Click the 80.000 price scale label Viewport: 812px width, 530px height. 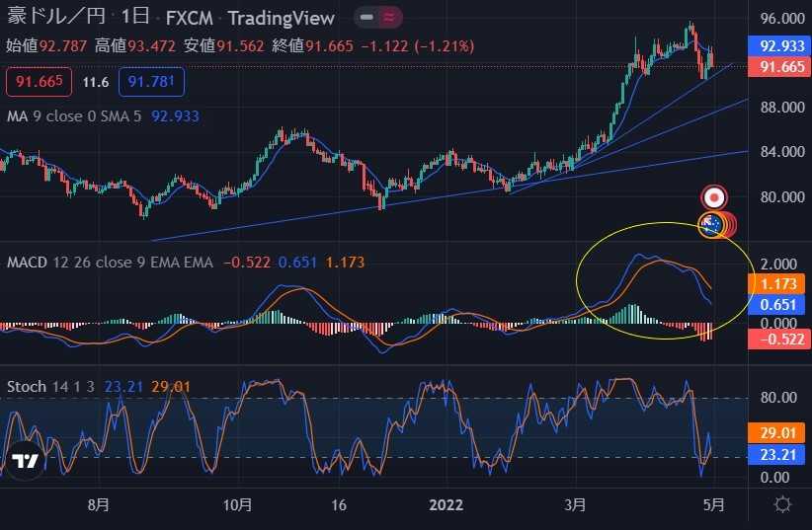coord(782,197)
